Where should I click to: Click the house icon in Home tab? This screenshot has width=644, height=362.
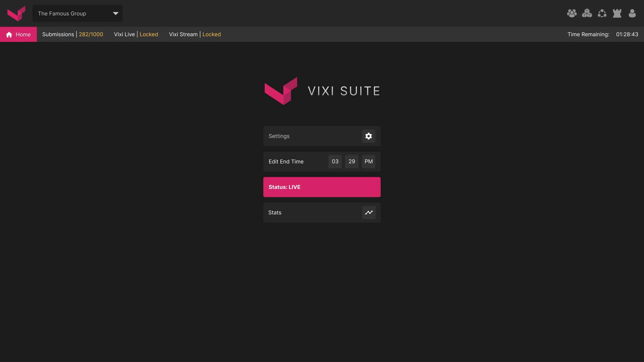(9, 34)
